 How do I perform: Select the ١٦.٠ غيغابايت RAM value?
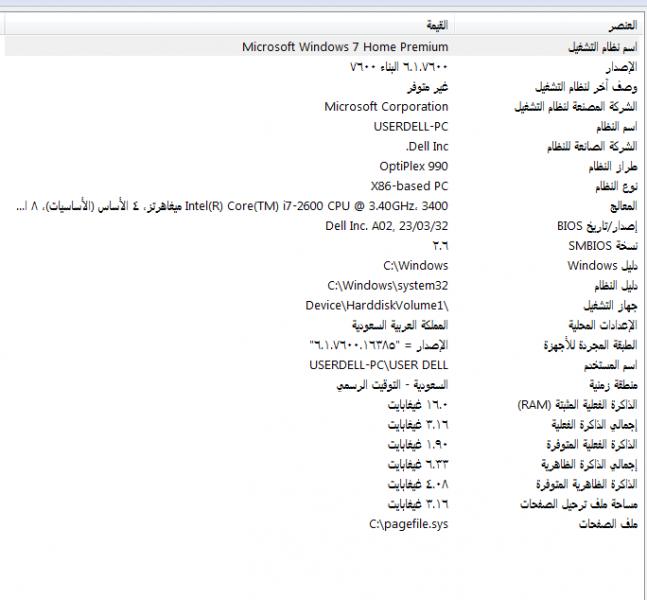[418, 405]
